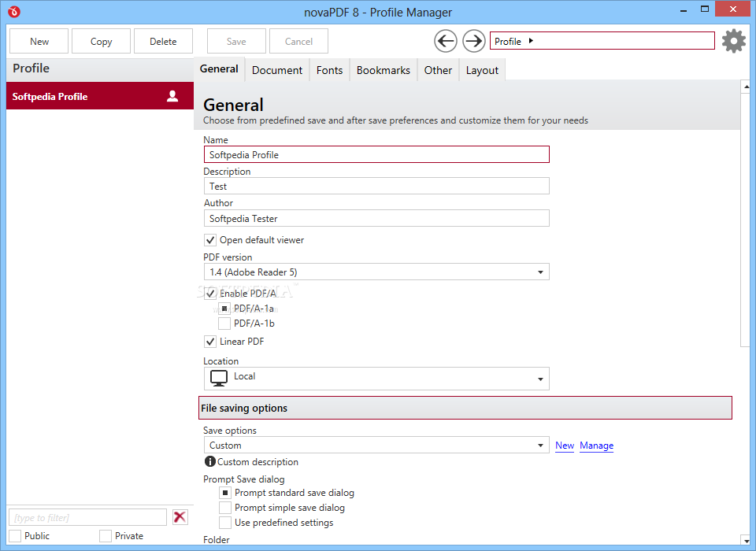
Task: Select Prompt simple save dialog
Action: (x=224, y=508)
